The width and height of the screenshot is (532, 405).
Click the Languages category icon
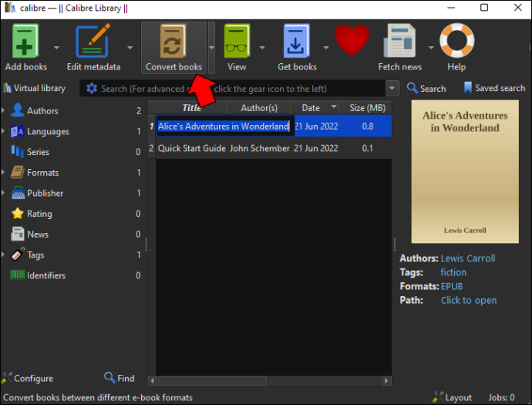pos(17,131)
